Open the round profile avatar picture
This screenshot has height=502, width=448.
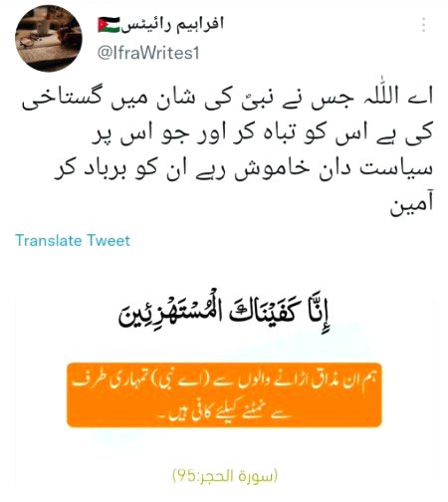(x=49, y=38)
